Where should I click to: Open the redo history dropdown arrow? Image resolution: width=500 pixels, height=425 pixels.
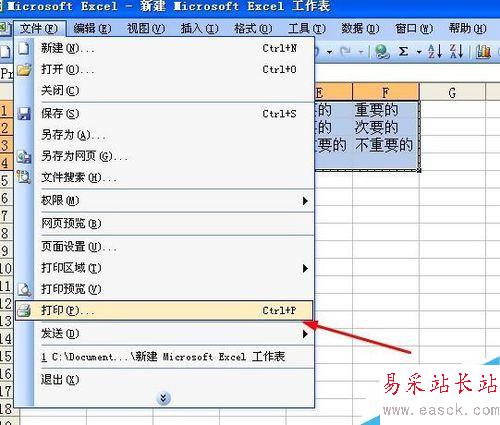tap(361, 52)
